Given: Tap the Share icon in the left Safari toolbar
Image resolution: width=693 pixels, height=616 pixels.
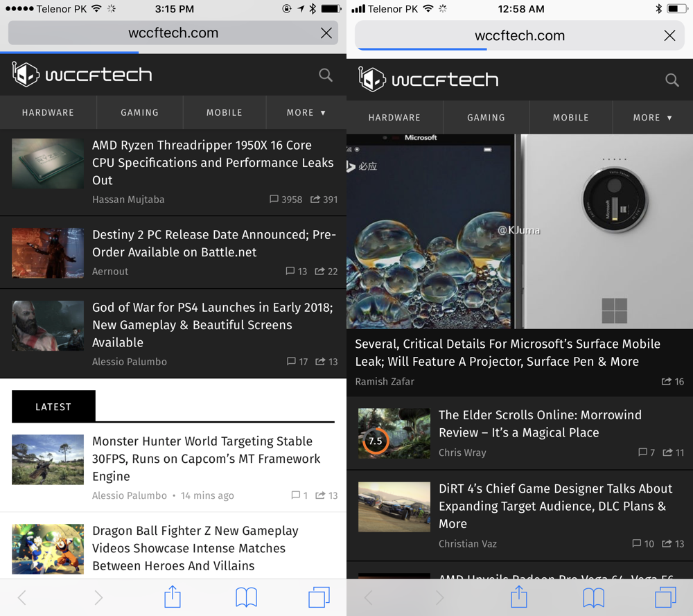Looking at the screenshot, I should click(x=173, y=597).
